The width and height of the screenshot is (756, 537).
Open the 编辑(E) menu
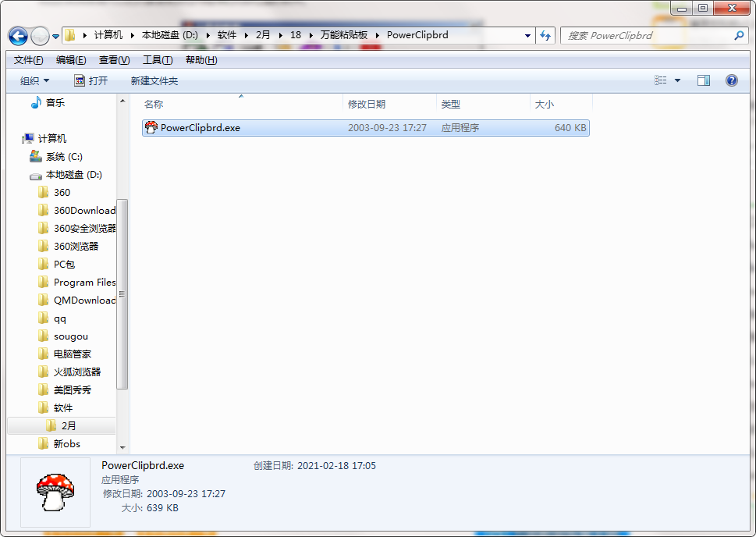pyautogui.click(x=71, y=60)
